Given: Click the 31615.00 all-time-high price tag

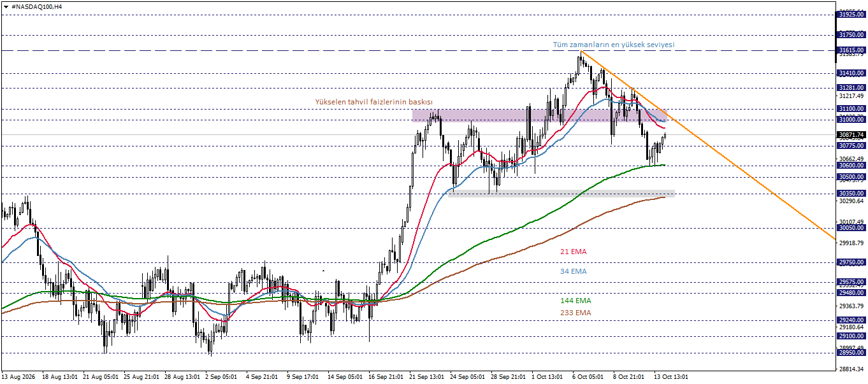Looking at the screenshot, I should (851, 50).
